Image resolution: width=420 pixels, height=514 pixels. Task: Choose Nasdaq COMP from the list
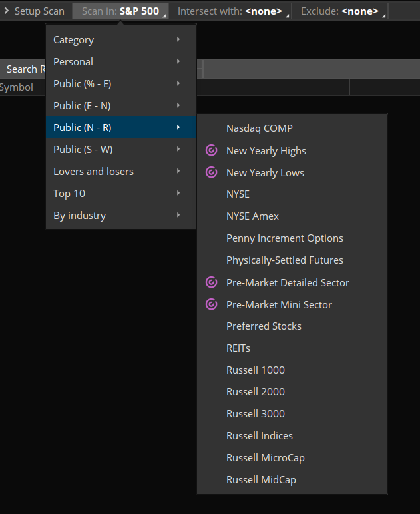pyautogui.click(x=259, y=128)
